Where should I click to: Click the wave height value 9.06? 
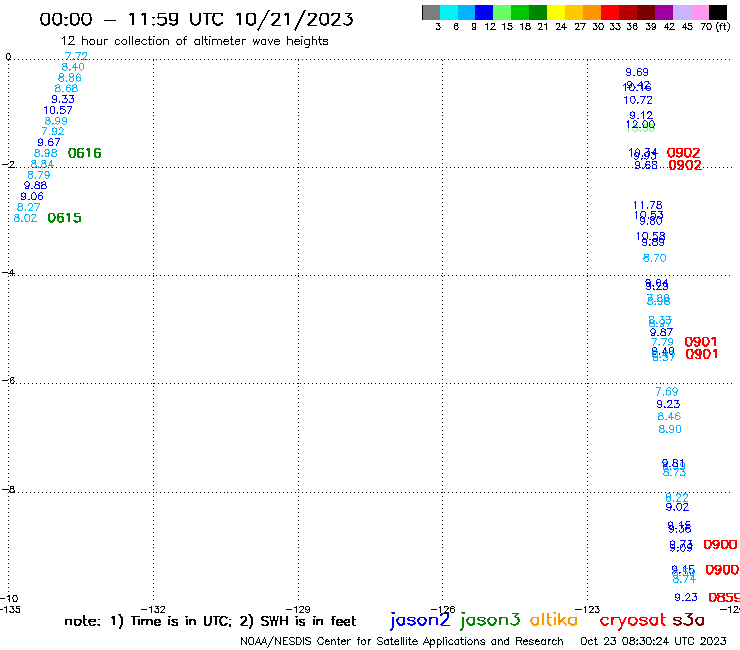32,196
